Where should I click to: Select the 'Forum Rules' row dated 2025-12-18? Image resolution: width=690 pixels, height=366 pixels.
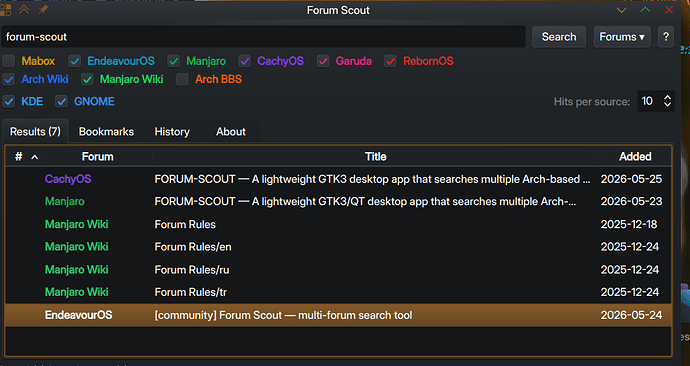pos(338,224)
